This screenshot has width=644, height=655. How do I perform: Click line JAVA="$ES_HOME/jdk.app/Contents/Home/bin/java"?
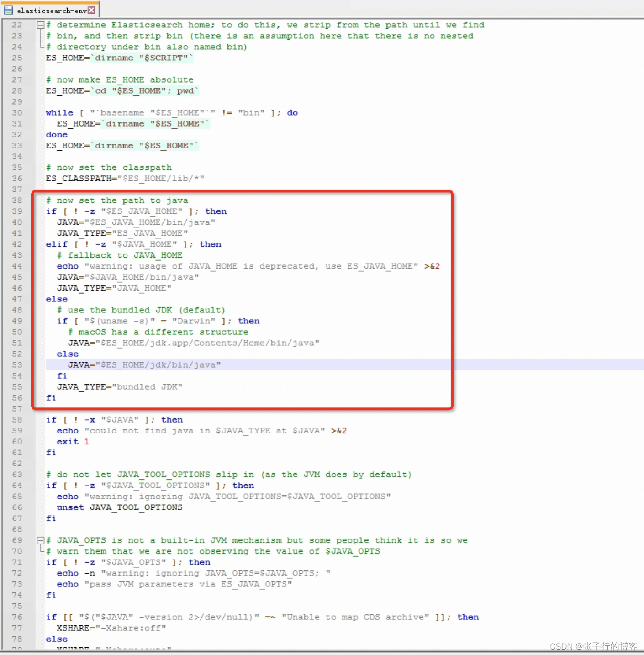(194, 343)
